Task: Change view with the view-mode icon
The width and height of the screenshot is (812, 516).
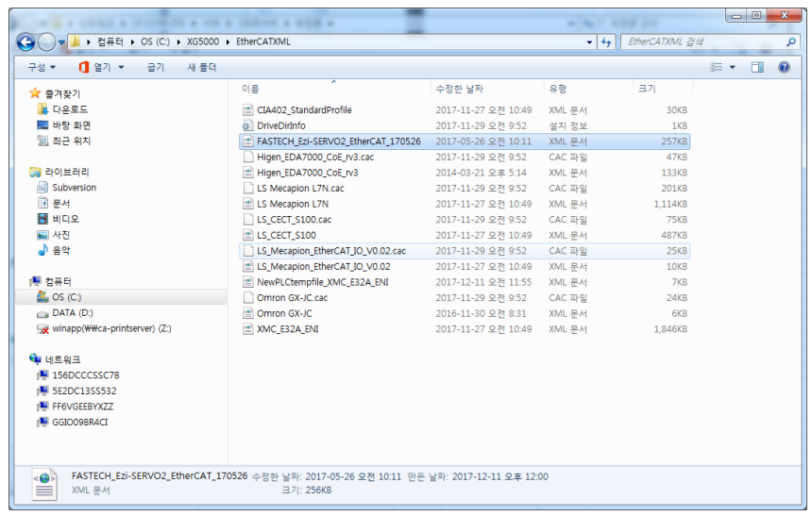Action: click(717, 67)
